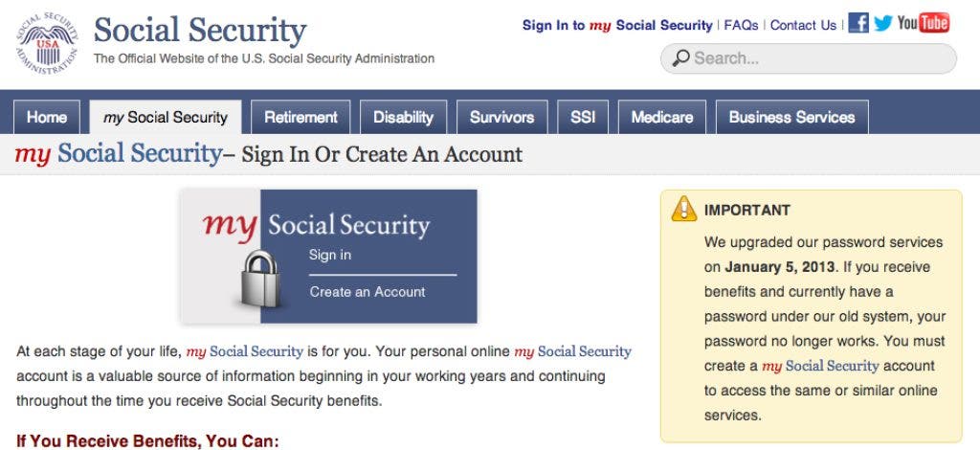Viewport: 980px width, 450px height.
Task: Open the Retirement tab
Action: click(x=301, y=118)
